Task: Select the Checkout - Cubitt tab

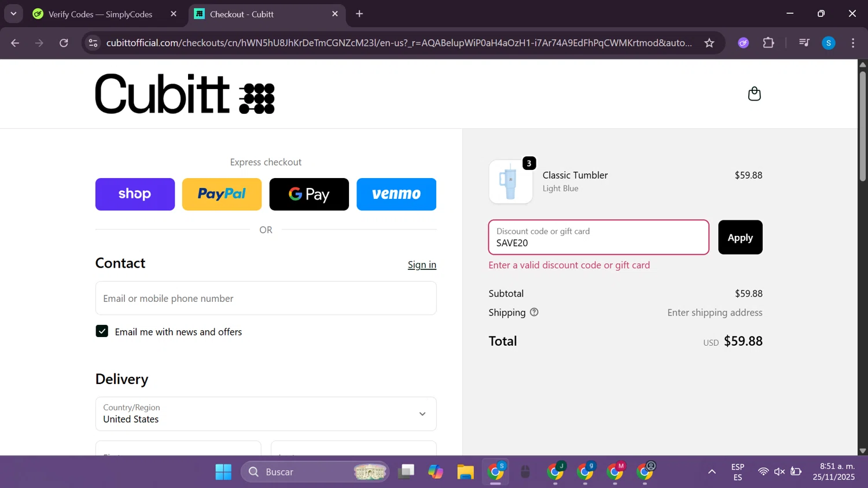Action: coord(266,14)
